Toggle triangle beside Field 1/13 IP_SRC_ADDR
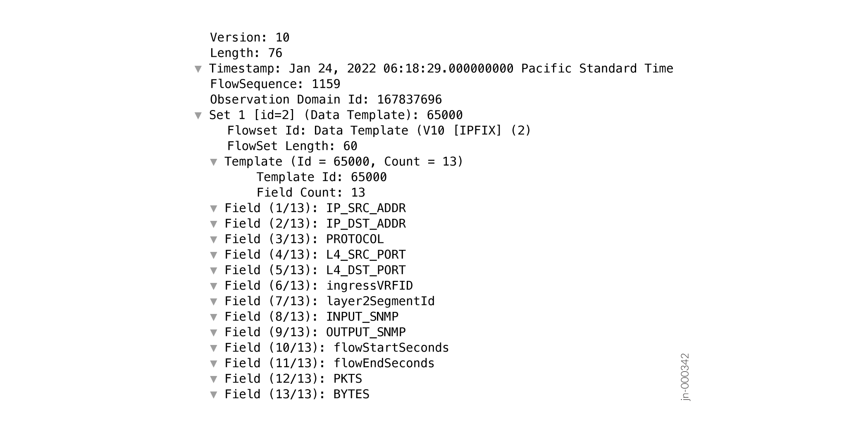Image resolution: width=868 pixels, height=431 pixels. 214,209
